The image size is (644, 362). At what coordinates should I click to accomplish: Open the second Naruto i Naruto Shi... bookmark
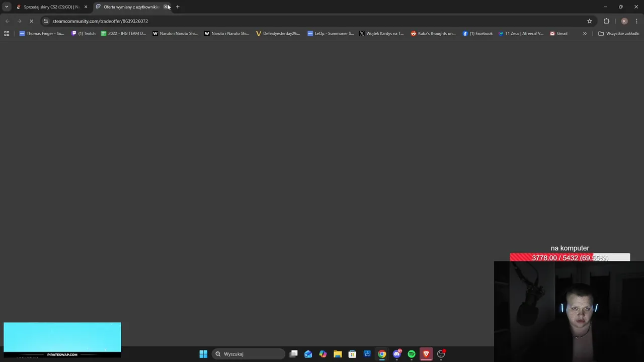pyautogui.click(x=226, y=34)
